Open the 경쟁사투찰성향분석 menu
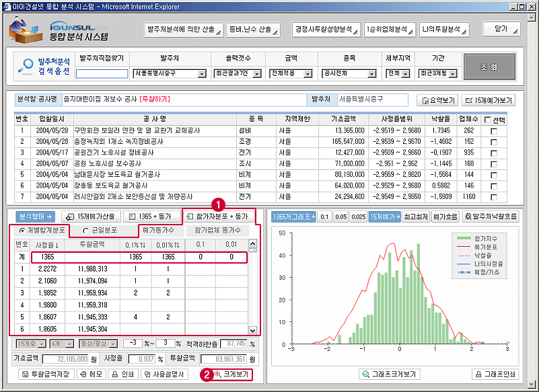539x392 pixels. 326,30
